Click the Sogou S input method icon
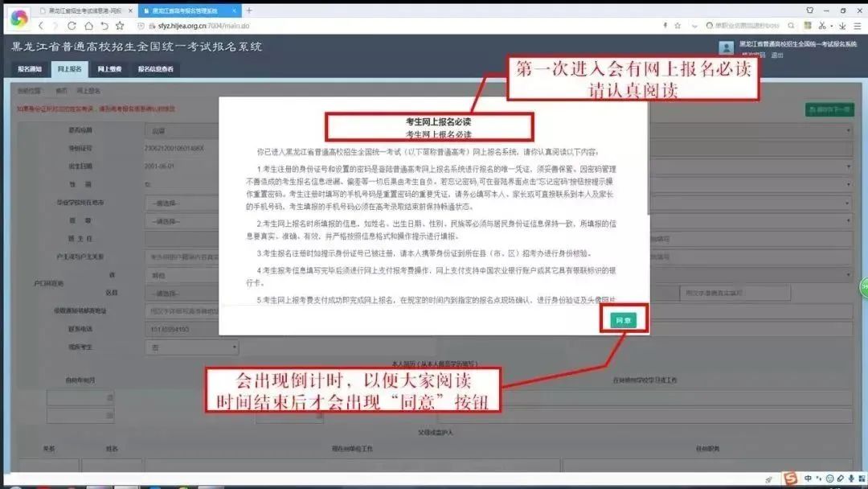The image size is (868, 489). (x=790, y=478)
